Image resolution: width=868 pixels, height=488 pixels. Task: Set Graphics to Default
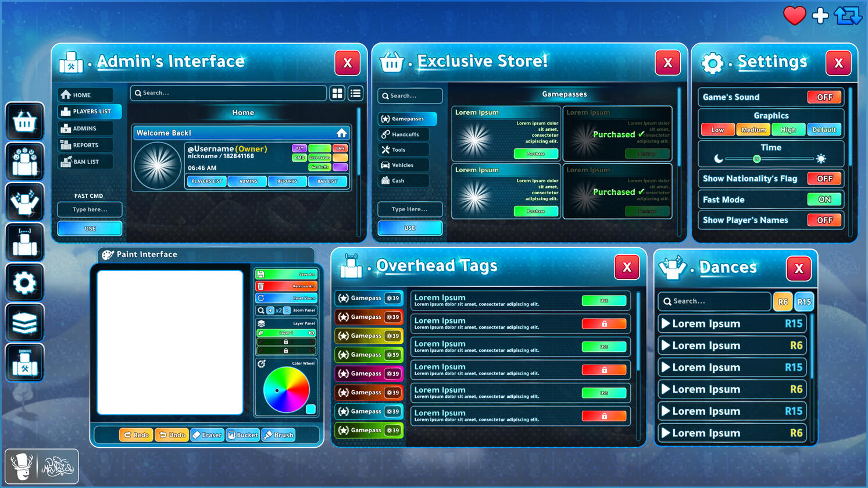(x=824, y=130)
